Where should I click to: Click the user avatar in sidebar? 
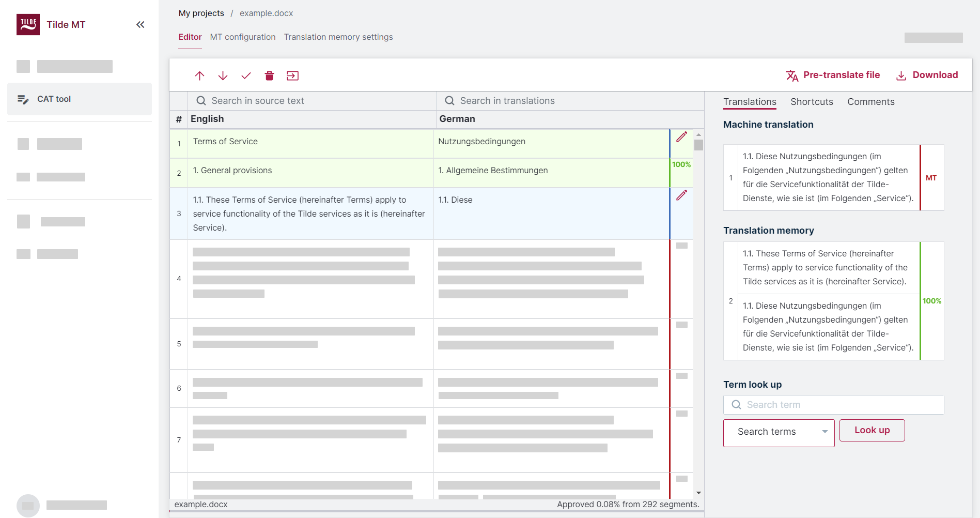tap(28, 506)
